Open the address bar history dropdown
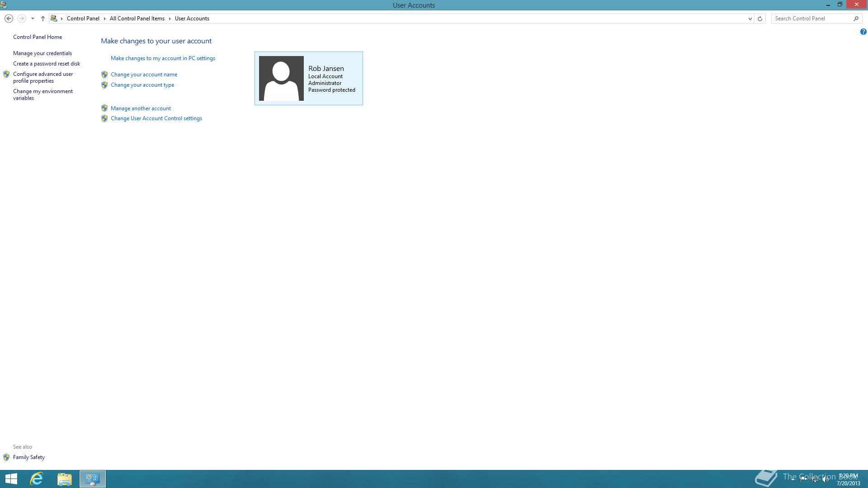Screen dimensions: 868x488 pos(750,19)
